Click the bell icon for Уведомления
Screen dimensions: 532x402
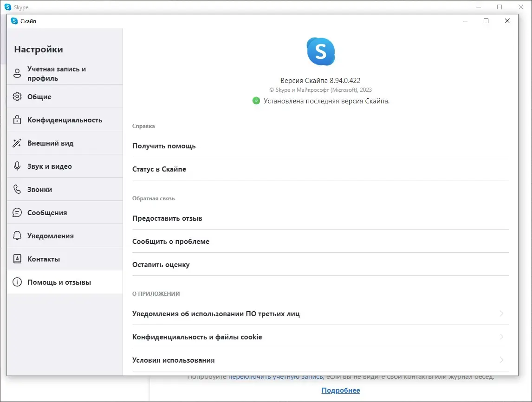(x=17, y=236)
